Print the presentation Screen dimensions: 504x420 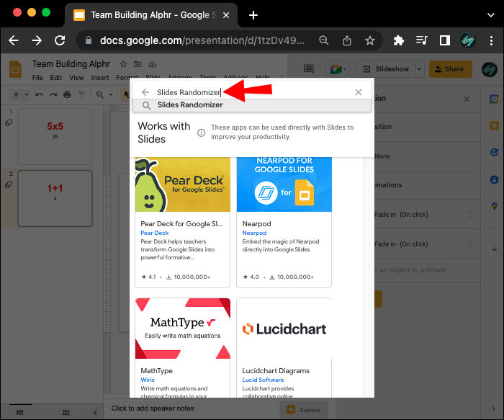click(67, 94)
